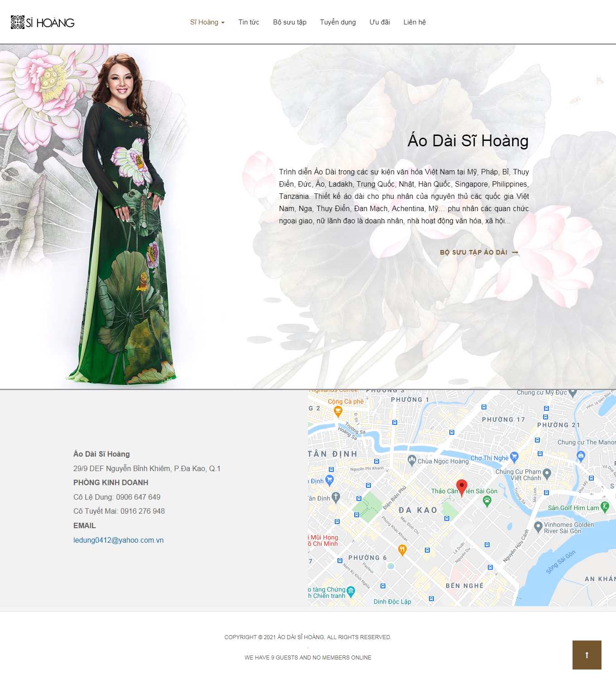Click the church cross icon near Tân Định
Viewport: 616px width, 684px height.
click(336, 498)
